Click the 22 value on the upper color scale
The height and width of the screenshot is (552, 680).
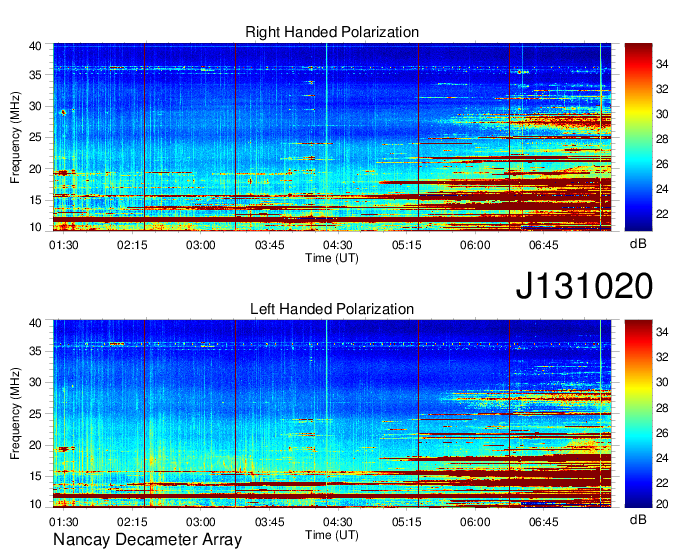coord(662,214)
